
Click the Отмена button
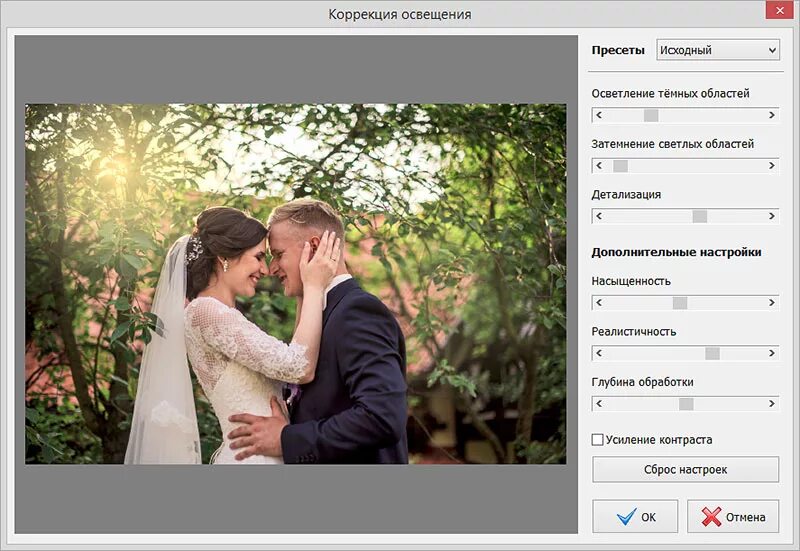point(733,516)
